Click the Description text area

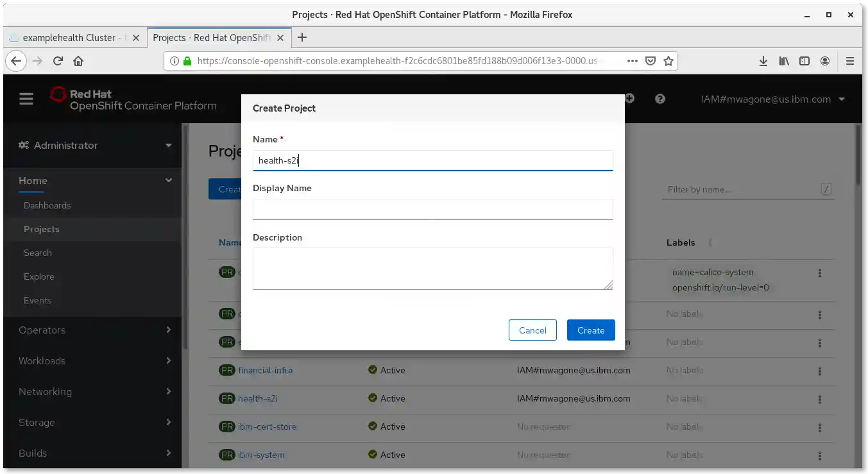pyautogui.click(x=432, y=268)
